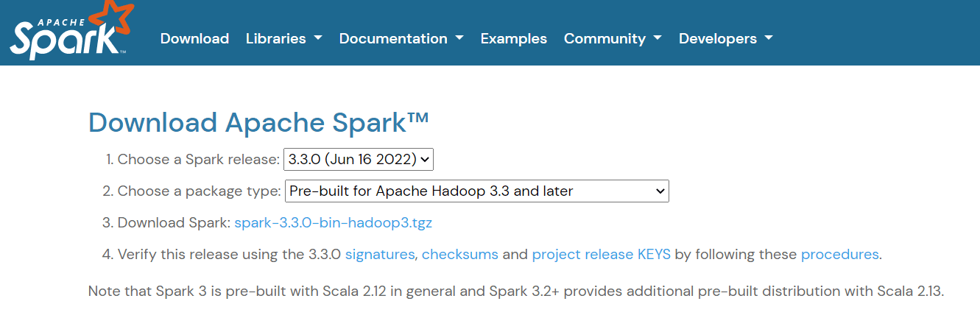The width and height of the screenshot is (980, 318).
Task: Follow the procedures link
Action: click(839, 255)
